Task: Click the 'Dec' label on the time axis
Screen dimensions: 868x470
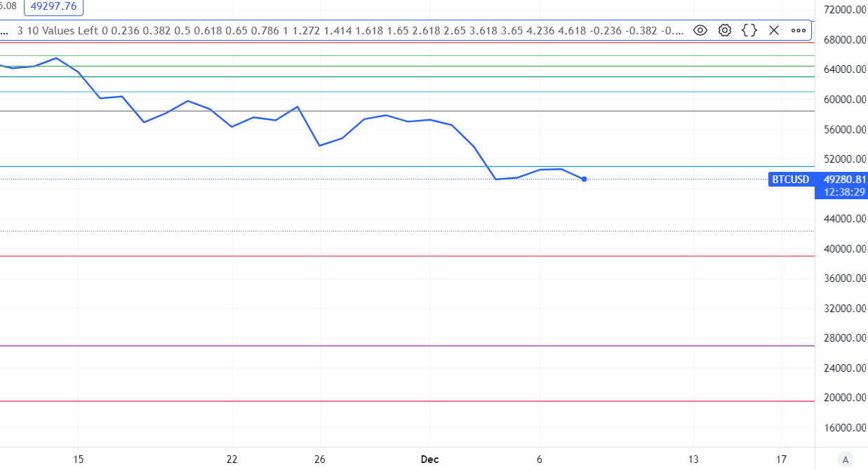Action: (x=429, y=459)
